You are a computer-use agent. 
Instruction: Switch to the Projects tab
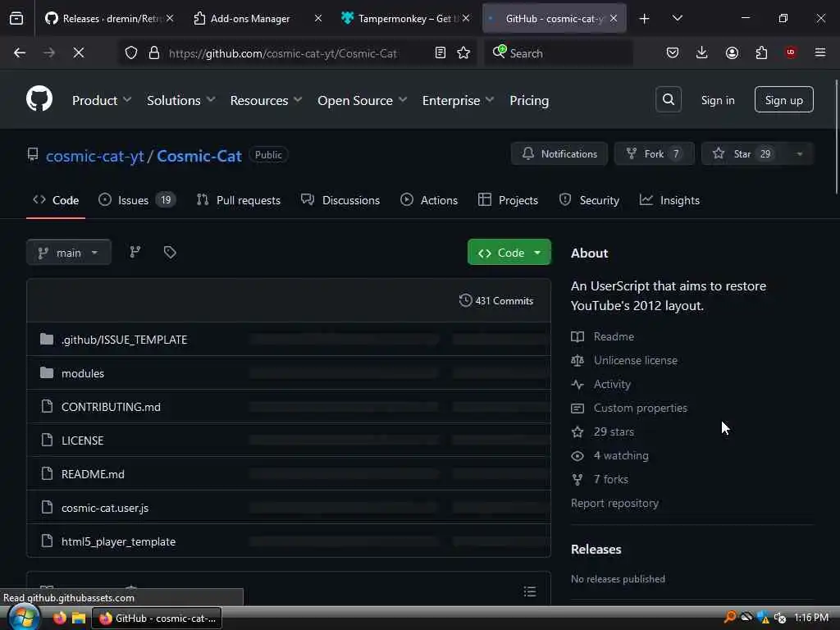(x=508, y=200)
